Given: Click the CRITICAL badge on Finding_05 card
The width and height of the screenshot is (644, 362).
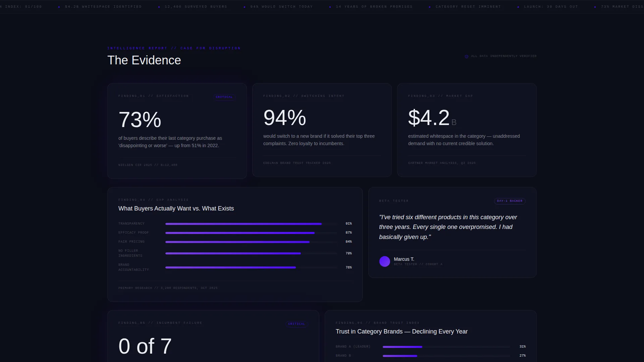Looking at the screenshot, I should (297, 324).
